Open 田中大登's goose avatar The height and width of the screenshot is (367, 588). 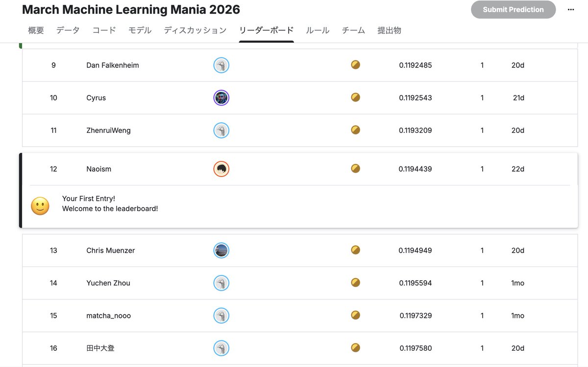point(221,348)
